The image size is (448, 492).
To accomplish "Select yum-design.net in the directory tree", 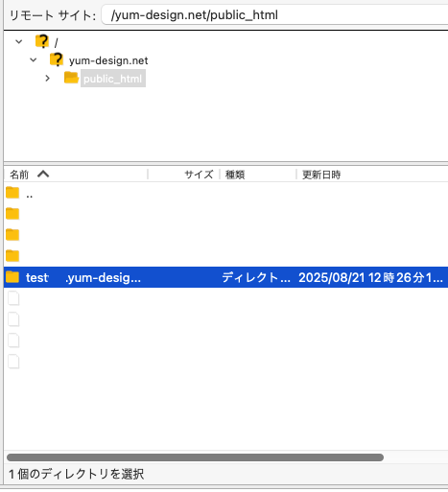I will pos(108,60).
